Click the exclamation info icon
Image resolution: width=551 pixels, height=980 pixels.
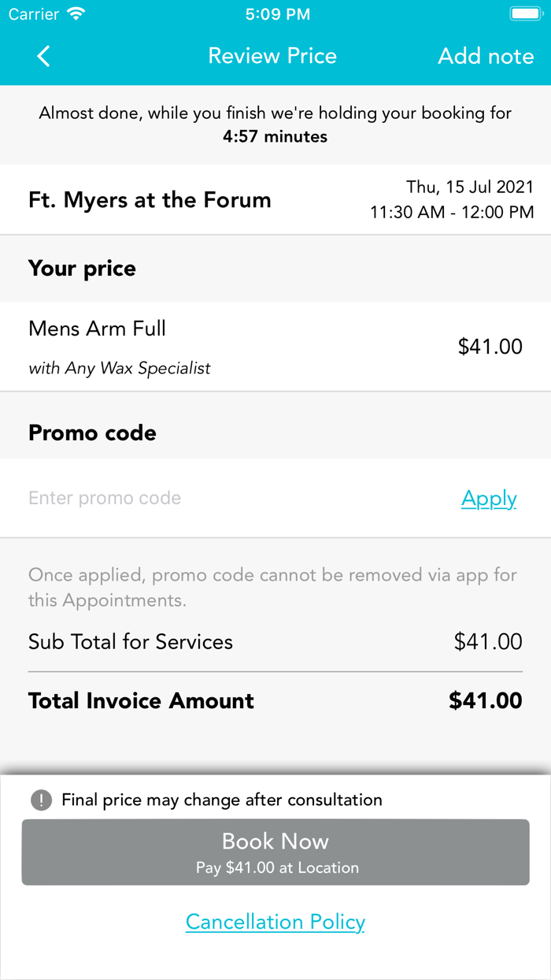[41, 800]
